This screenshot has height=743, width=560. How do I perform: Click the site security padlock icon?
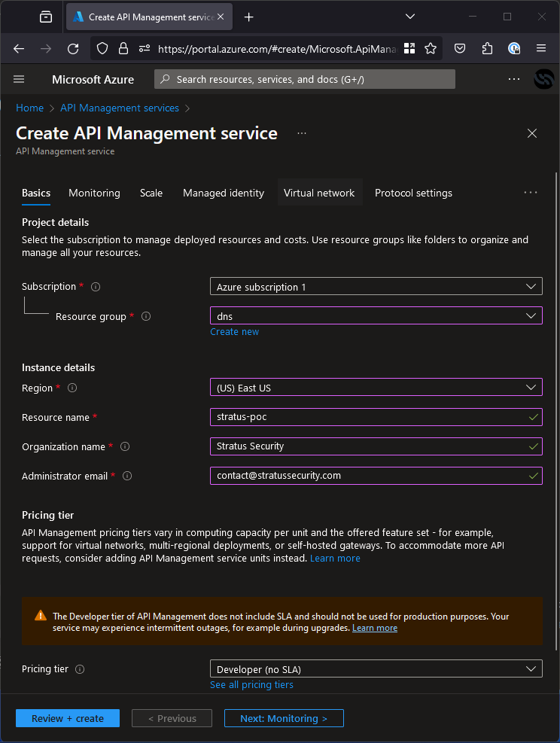[123, 48]
